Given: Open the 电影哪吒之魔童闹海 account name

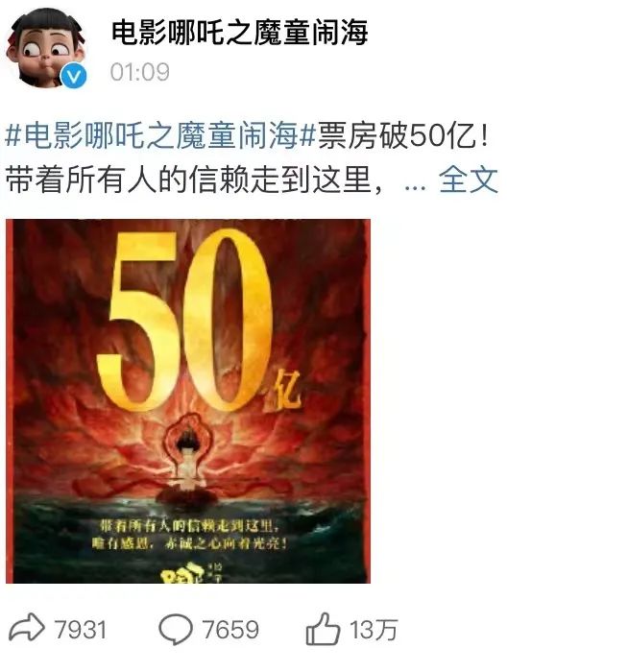Looking at the screenshot, I should (x=240, y=33).
